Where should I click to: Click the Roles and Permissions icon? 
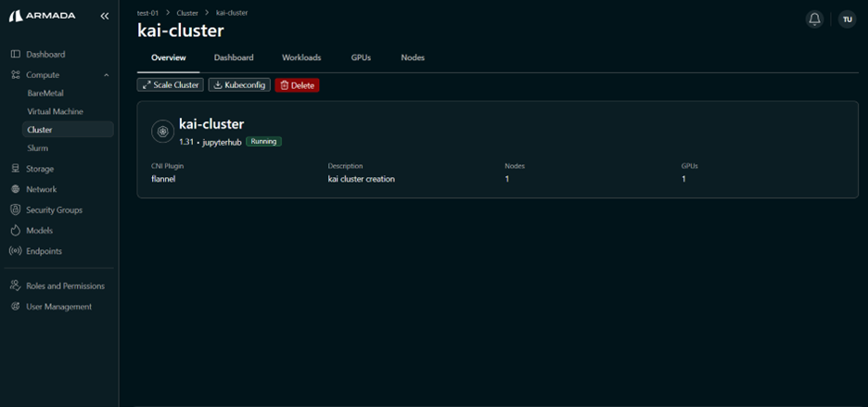click(x=16, y=286)
